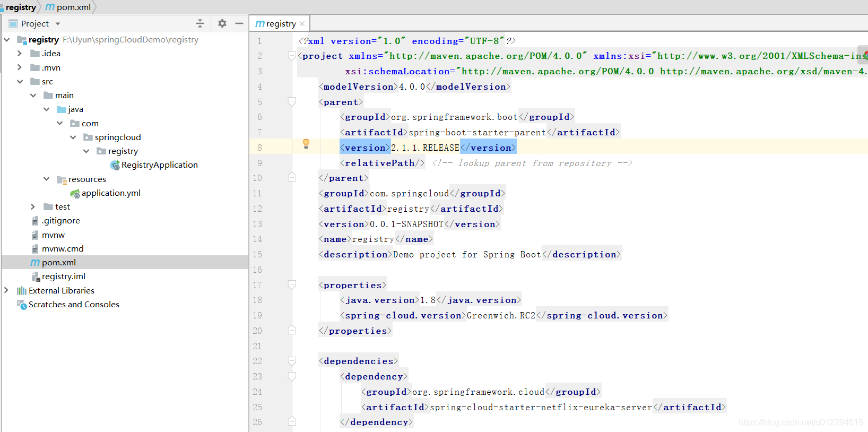This screenshot has width=868, height=432.
Task: Click the yellow intention lightbulb on line 8
Action: click(x=306, y=143)
